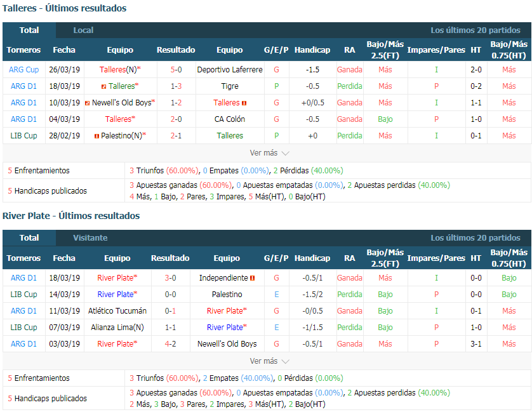Click 'Los últimos 20 partidos' in River Plate header
Screen dimensions: 532x412
coord(475,238)
